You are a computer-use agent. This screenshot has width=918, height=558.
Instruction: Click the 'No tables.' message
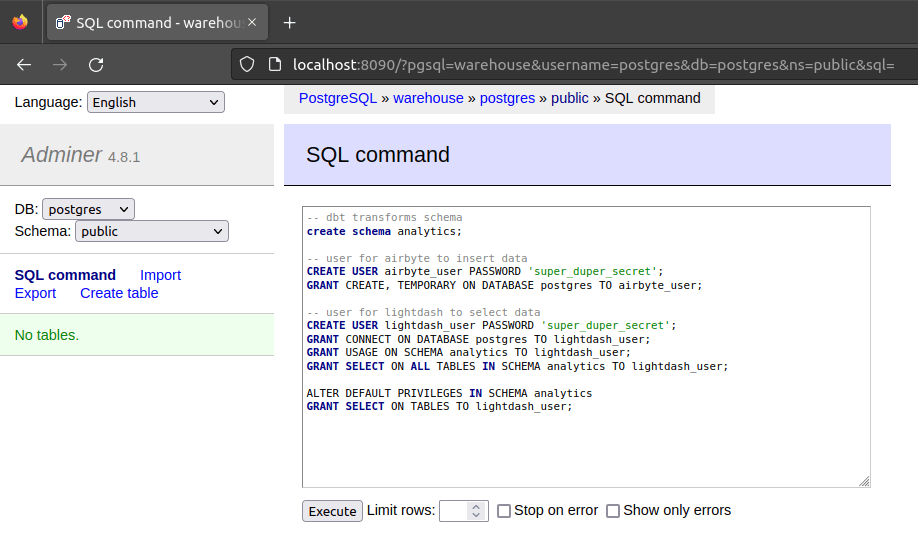(47, 335)
